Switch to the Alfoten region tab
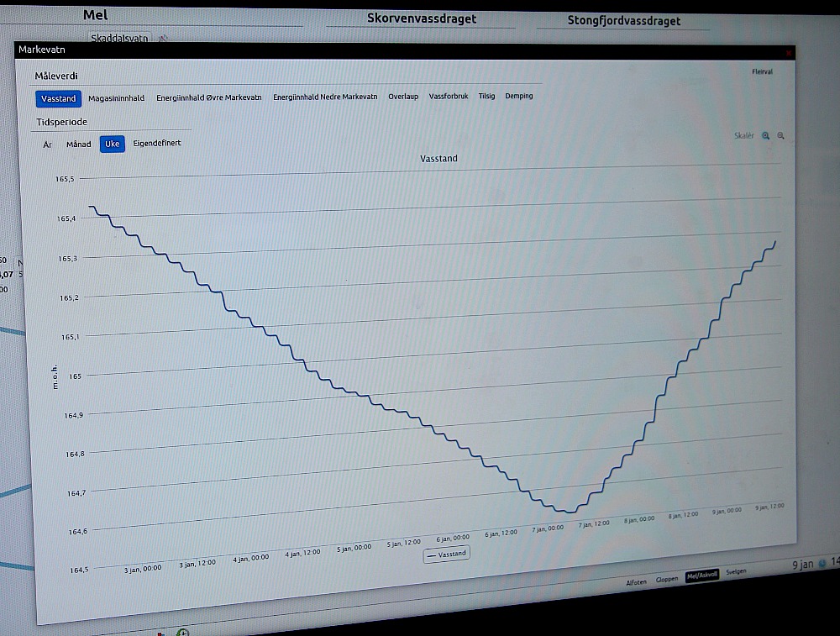The height and width of the screenshot is (636, 840). point(636,582)
